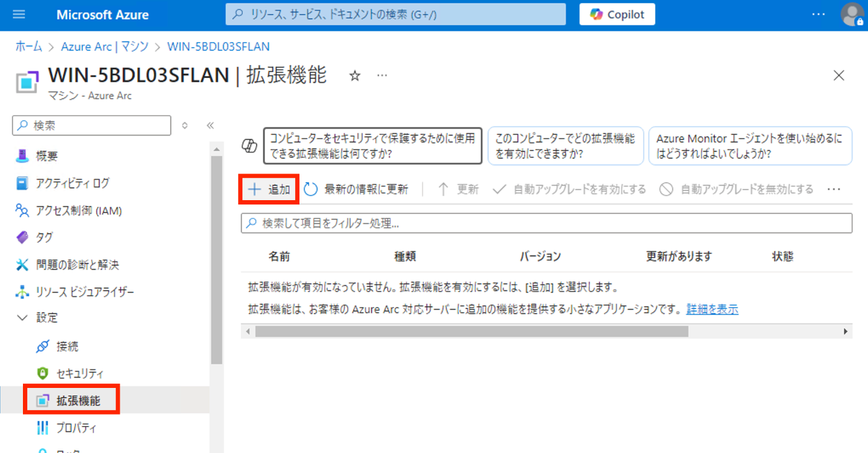Sort by バージョン column header
The height and width of the screenshot is (453, 868).
pyautogui.click(x=540, y=257)
